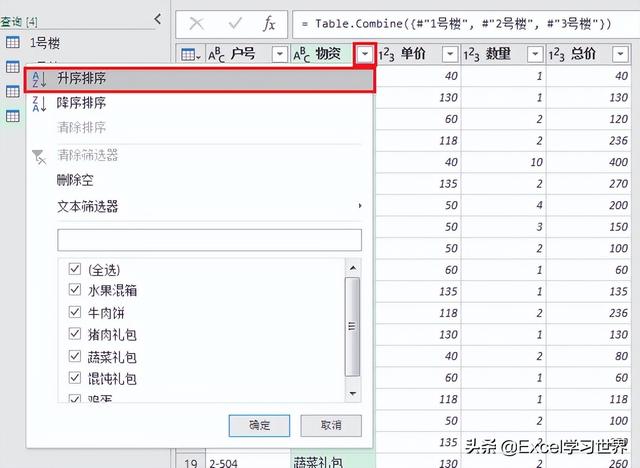The width and height of the screenshot is (640, 468).
Task: Click the ABC type icon of 户号 column
Action: [216, 54]
